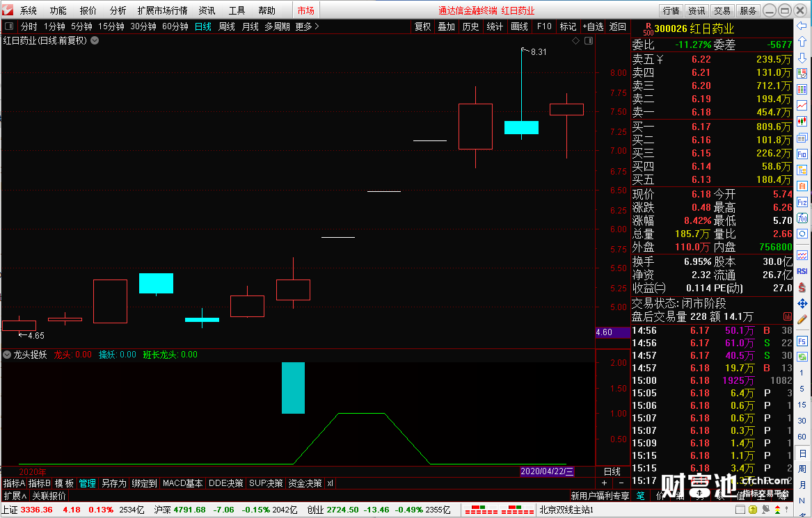Click the 返回 return button
Image resolution: width=812 pixels, height=518 pixels.
[x=617, y=26]
